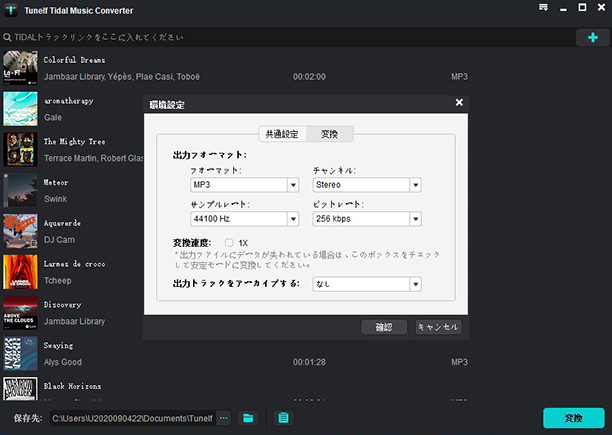The width and height of the screenshot is (612, 435).
Task: Close the 環境設定 dialog
Action: pyautogui.click(x=459, y=103)
